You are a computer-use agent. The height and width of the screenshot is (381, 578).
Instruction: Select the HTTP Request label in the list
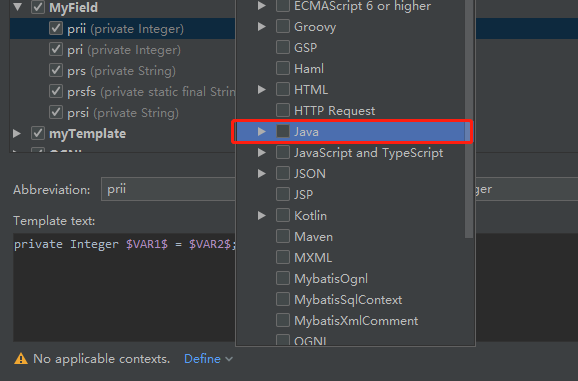tap(335, 111)
